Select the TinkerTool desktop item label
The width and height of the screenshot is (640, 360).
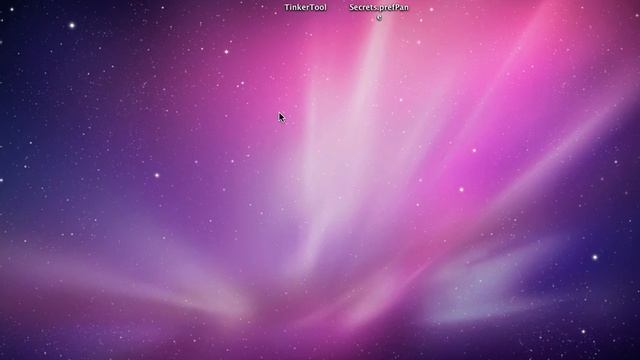(305, 7)
